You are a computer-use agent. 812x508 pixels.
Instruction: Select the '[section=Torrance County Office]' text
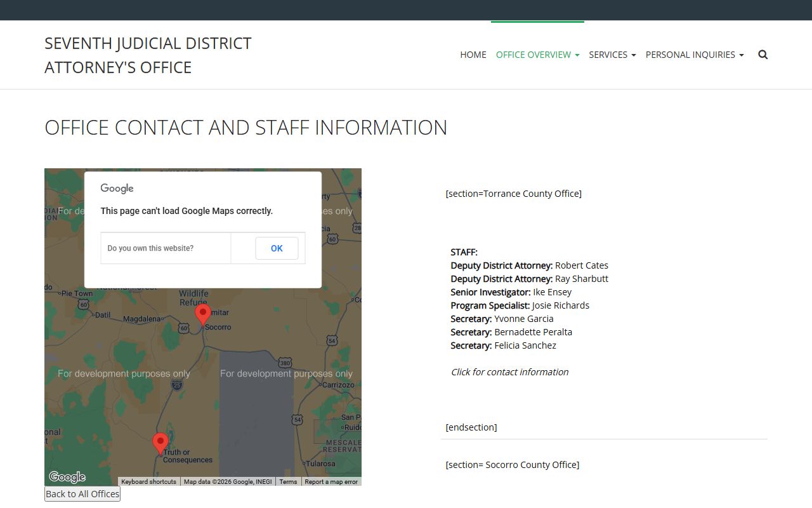coord(514,194)
